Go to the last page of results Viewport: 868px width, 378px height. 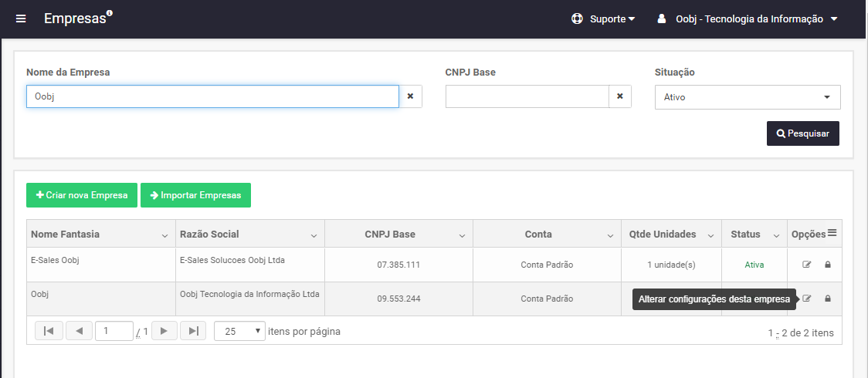(x=193, y=331)
